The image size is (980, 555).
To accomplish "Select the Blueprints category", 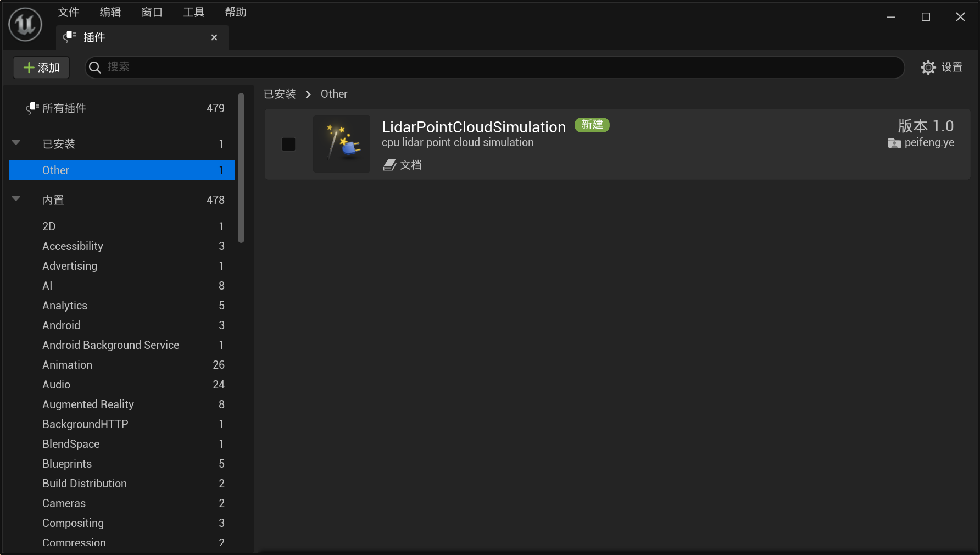I will click(122, 464).
